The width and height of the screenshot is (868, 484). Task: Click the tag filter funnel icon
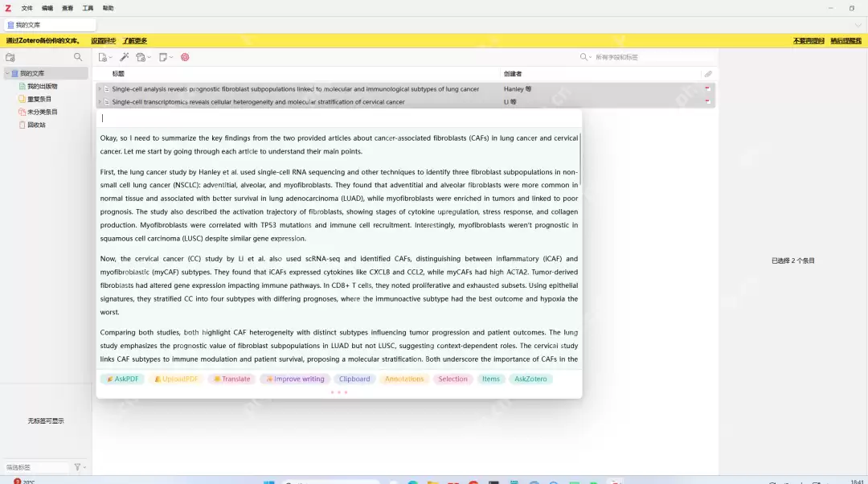(x=77, y=467)
